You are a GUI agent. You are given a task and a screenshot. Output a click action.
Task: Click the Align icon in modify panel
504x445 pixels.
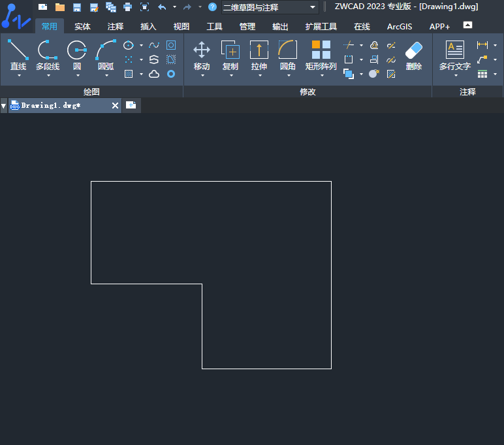(374, 59)
